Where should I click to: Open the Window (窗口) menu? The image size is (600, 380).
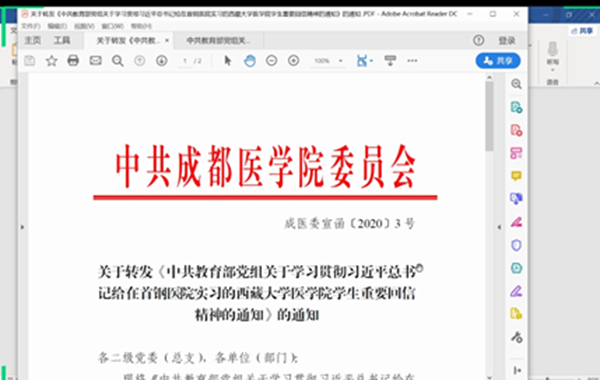coord(112,26)
